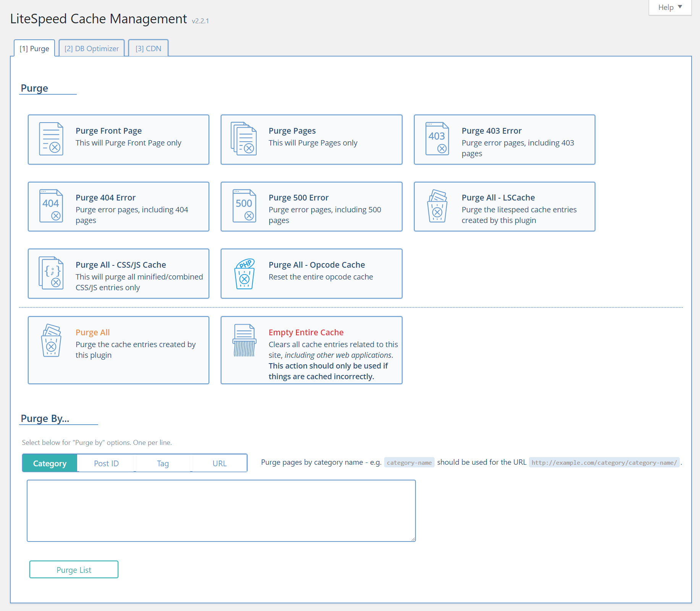
Task: Click the 'Purge By...' section heading
Action: (x=45, y=419)
